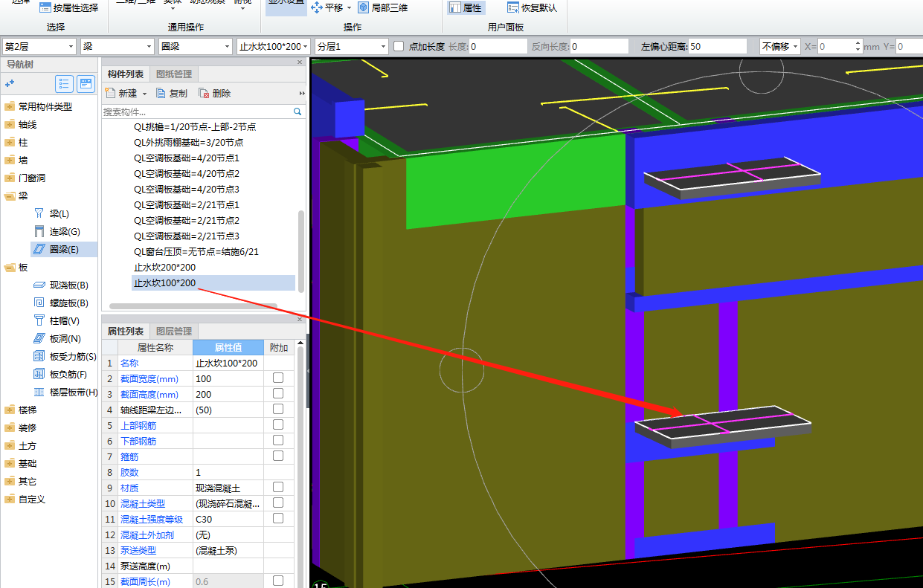This screenshot has height=588, width=923.
Task: Click the 长度 input field
Action: [x=498, y=46]
